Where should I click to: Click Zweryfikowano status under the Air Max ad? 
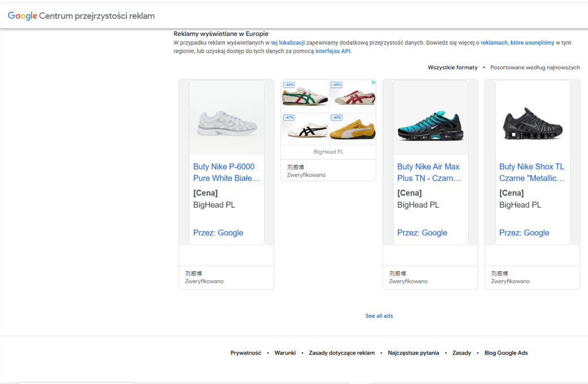click(408, 281)
